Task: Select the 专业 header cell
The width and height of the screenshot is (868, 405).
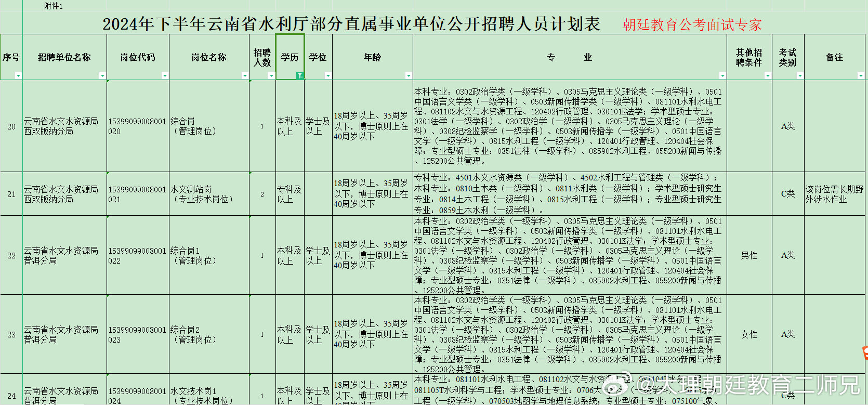Action: coord(570,57)
